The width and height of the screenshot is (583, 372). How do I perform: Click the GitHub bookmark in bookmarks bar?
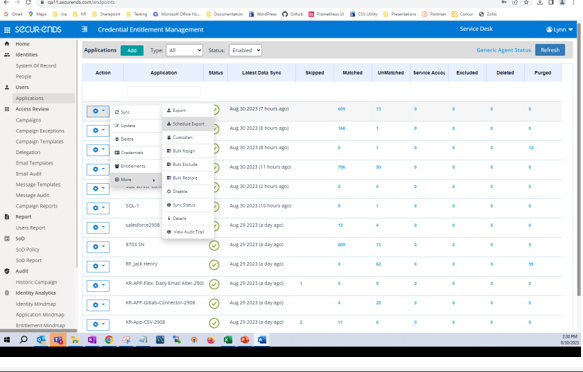292,14
